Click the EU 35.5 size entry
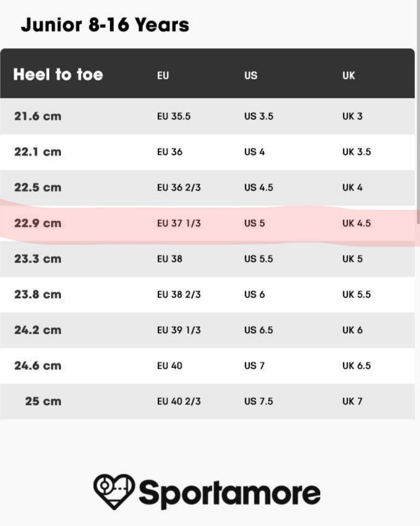This screenshot has width=420, height=526. [x=174, y=117]
